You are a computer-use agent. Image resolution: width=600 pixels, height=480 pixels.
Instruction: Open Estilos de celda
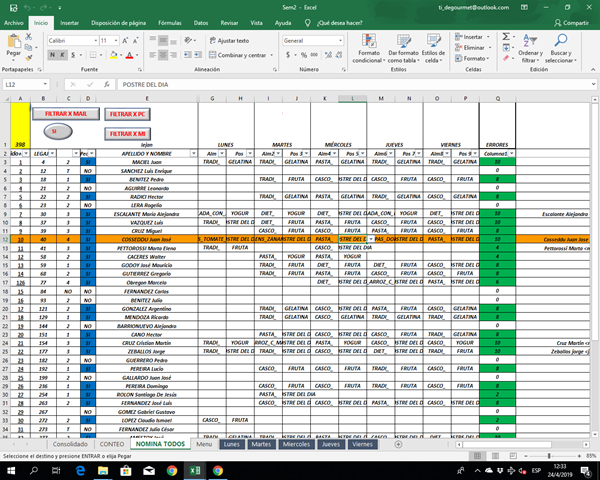coord(433,48)
